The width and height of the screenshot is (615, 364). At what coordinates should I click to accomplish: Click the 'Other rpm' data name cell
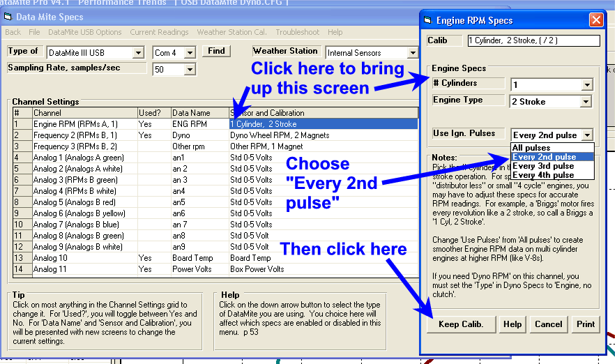pyautogui.click(x=200, y=146)
